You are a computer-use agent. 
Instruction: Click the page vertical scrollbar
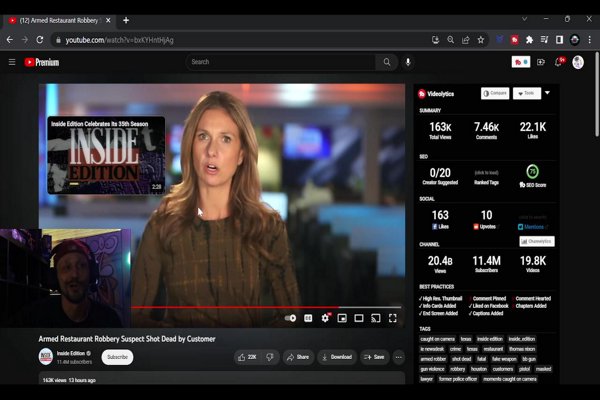(x=597, y=96)
